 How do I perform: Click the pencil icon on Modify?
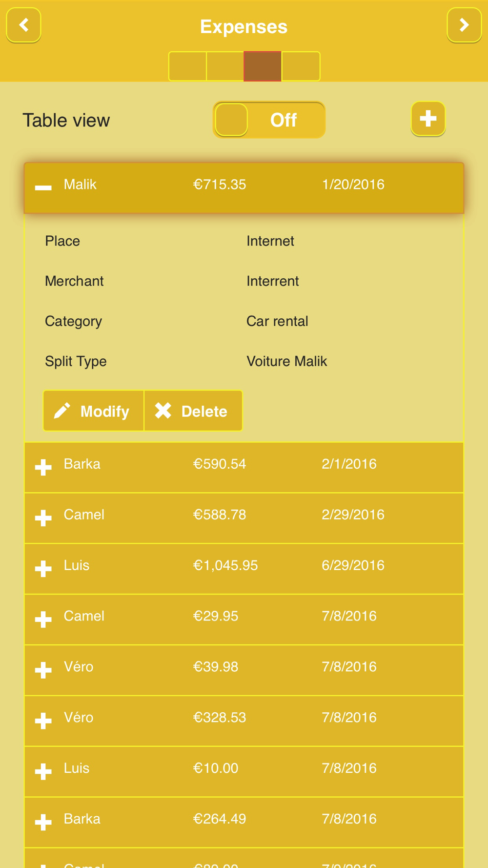coord(62,411)
